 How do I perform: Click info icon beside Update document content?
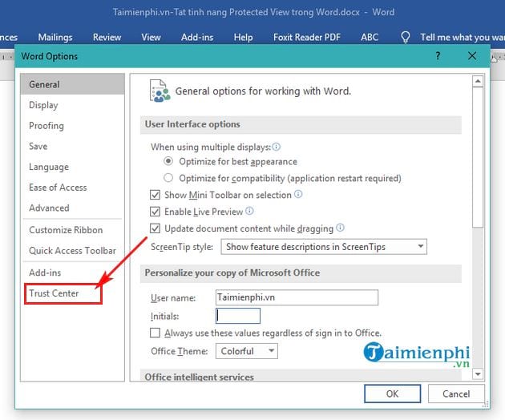[340, 228]
